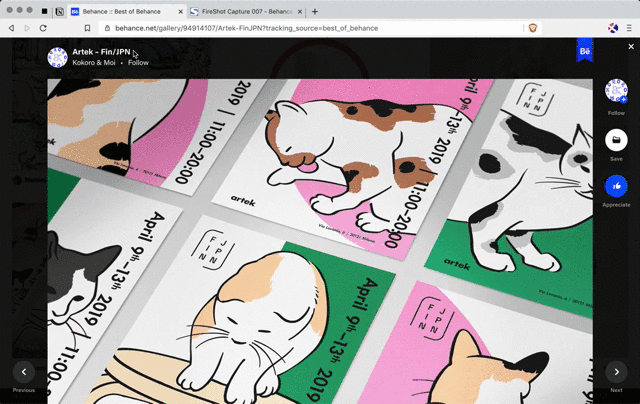Go to the previous project
Viewport: 640px width, 404px height.
point(24,372)
